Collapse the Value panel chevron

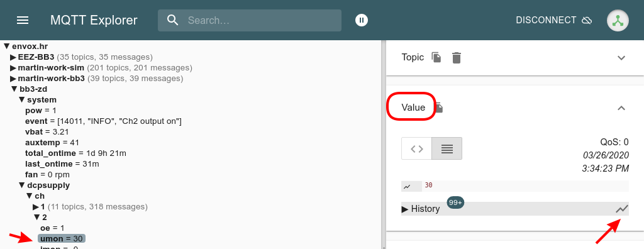(x=621, y=108)
